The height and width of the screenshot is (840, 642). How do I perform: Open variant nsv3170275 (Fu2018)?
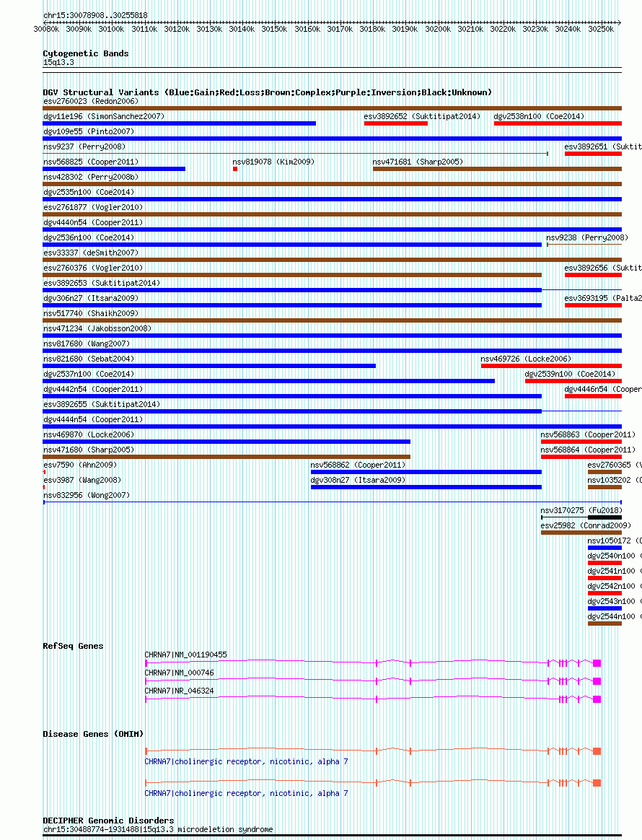point(581,510)
